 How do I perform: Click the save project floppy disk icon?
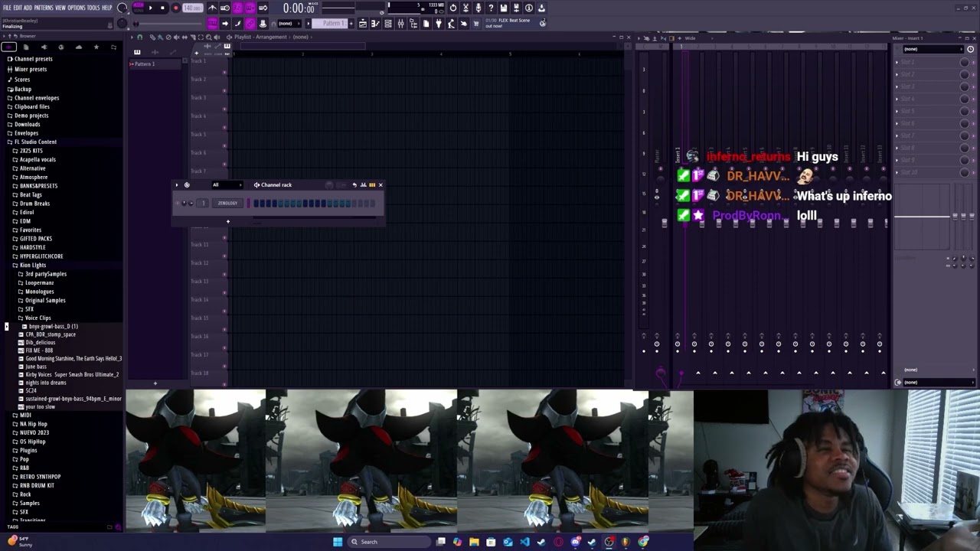(503, 8)
